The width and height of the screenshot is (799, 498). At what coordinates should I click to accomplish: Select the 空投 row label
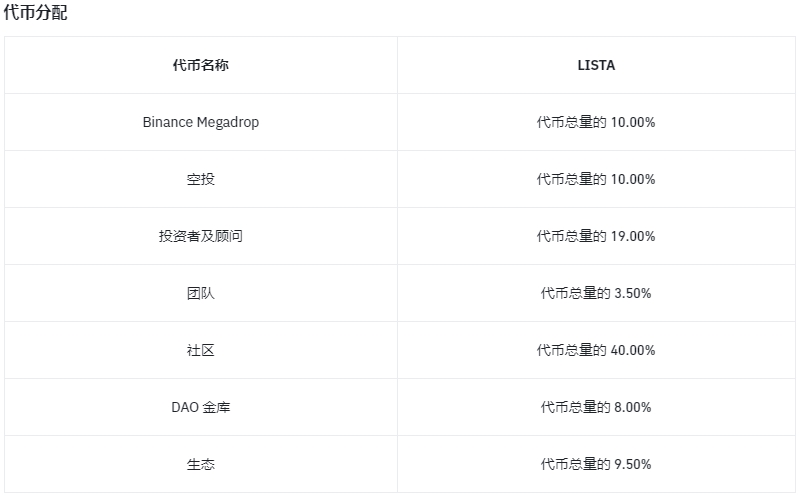coord(200,179)
